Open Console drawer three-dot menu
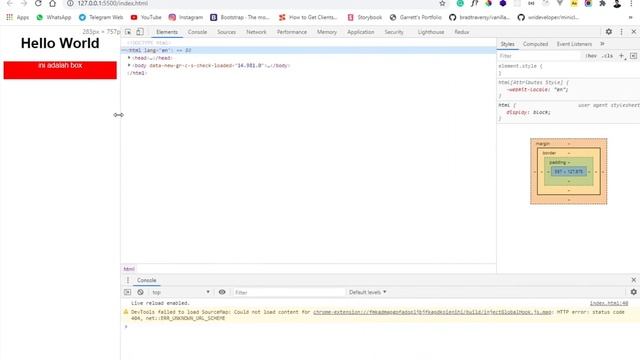This screenshot has height=360, width=640. pyautogui.click(x=128, y=280)
